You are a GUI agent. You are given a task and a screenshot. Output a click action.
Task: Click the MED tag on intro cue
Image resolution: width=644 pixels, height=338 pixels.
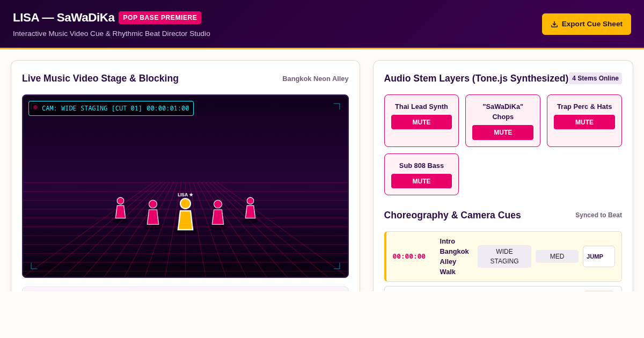pyautogui.click(x=557, y=256)
